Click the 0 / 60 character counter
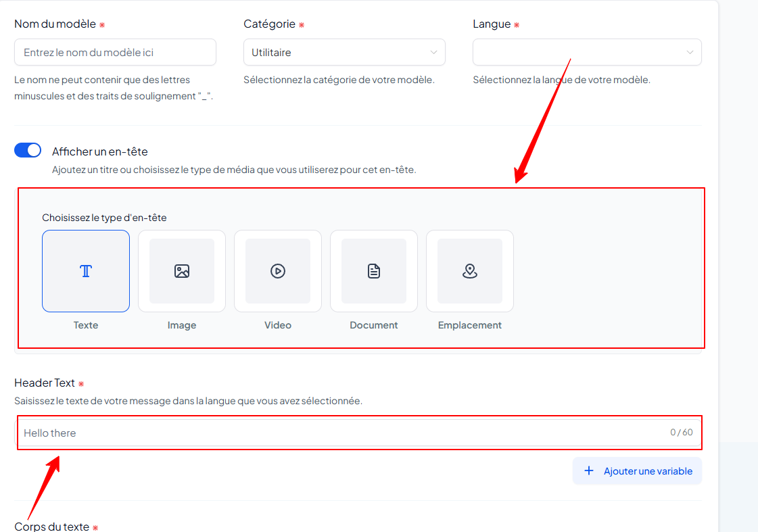758x532 pixels. [681, 433]
